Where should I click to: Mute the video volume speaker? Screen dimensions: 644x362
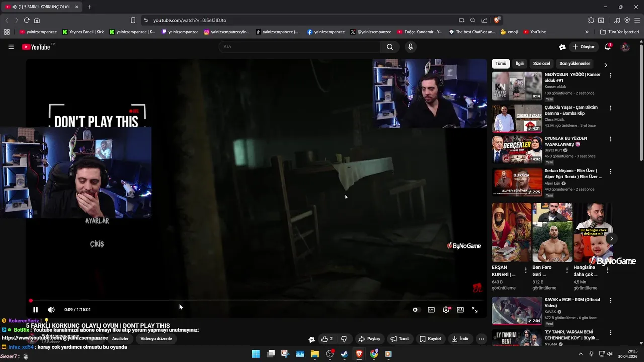[51, 310]
